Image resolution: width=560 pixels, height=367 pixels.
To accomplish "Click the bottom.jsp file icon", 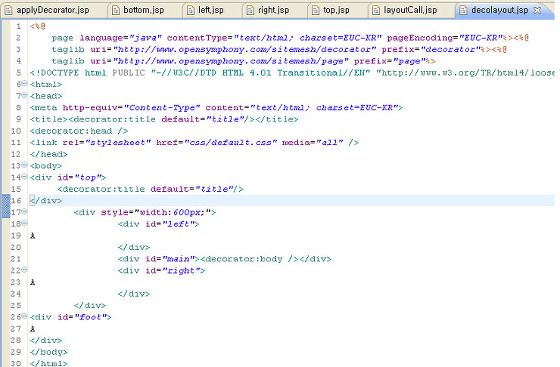I will click(116, 10).
